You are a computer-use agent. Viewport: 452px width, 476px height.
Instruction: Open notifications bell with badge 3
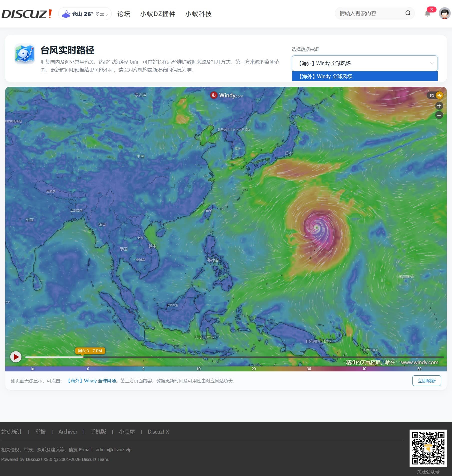pos(428,13)
